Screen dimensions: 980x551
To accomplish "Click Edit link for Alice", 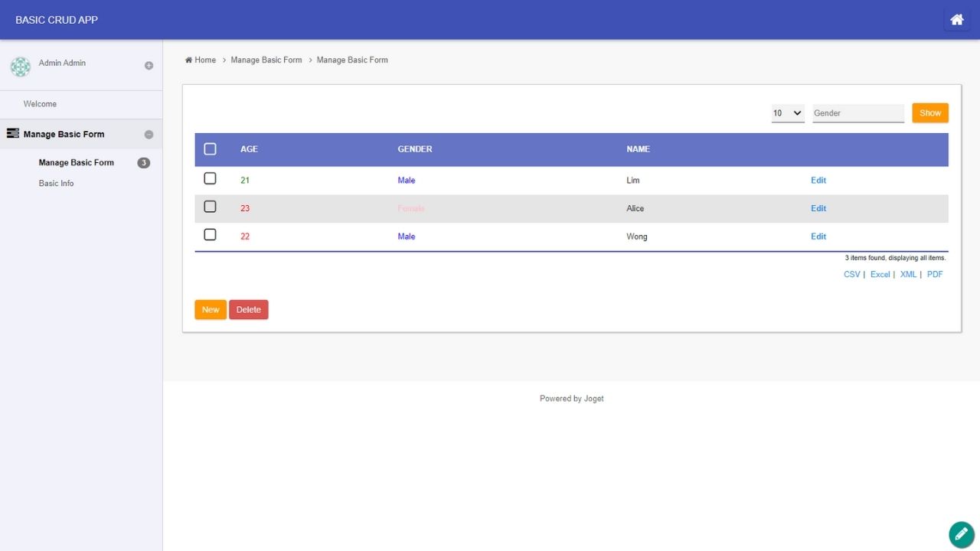I will 818,208.
